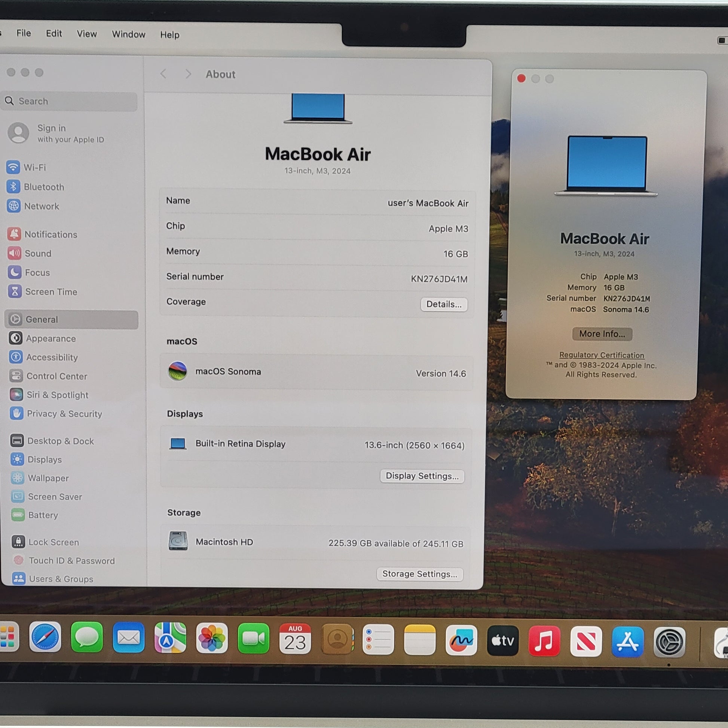Open the Edit menu
Viewport: 728px width, 728px height.
[54, 34]
